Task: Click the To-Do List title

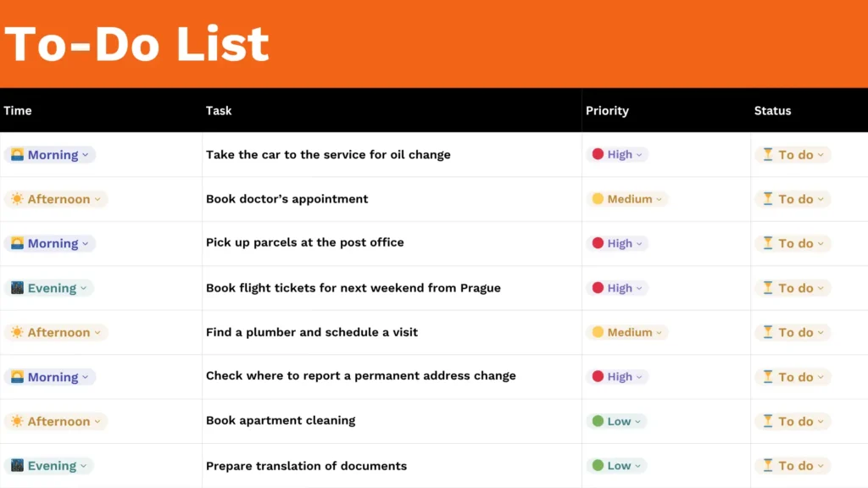Action: tap(137, 44)
